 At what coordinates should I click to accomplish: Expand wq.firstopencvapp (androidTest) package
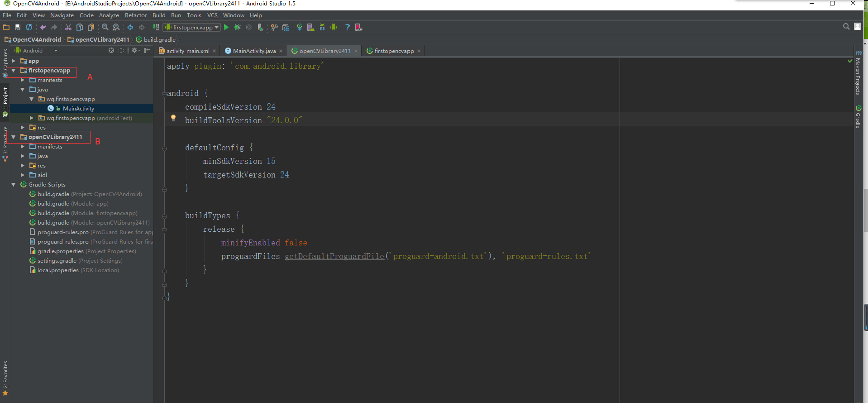(32, 118)
